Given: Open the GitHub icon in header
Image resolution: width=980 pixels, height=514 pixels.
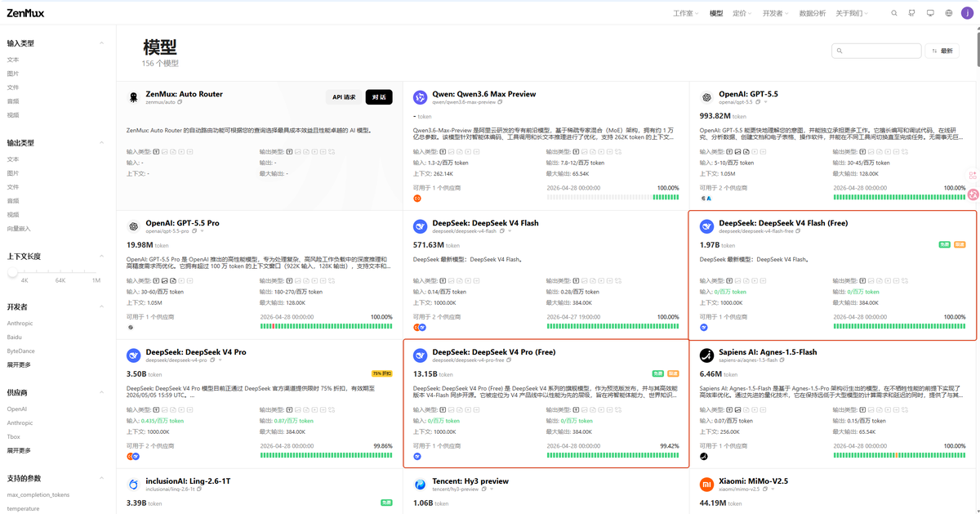Looking at the screenshot, I should (x=912, y=13).
